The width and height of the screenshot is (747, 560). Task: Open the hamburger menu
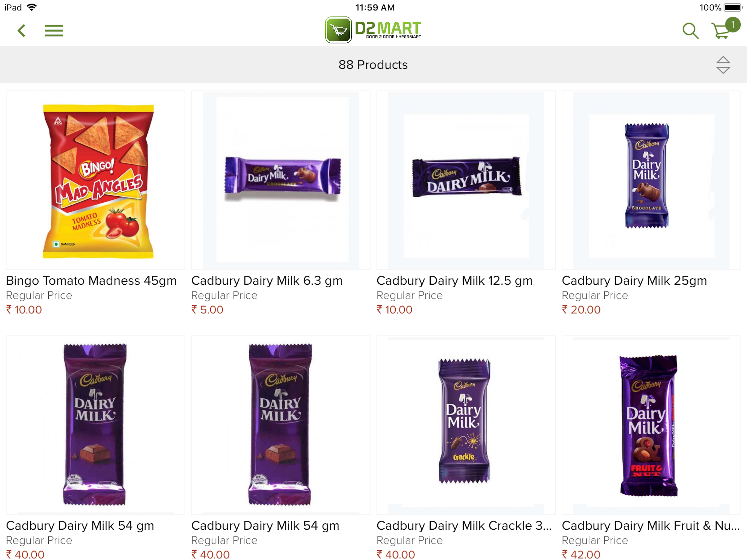pyautogui.click(x=54, y=31)
